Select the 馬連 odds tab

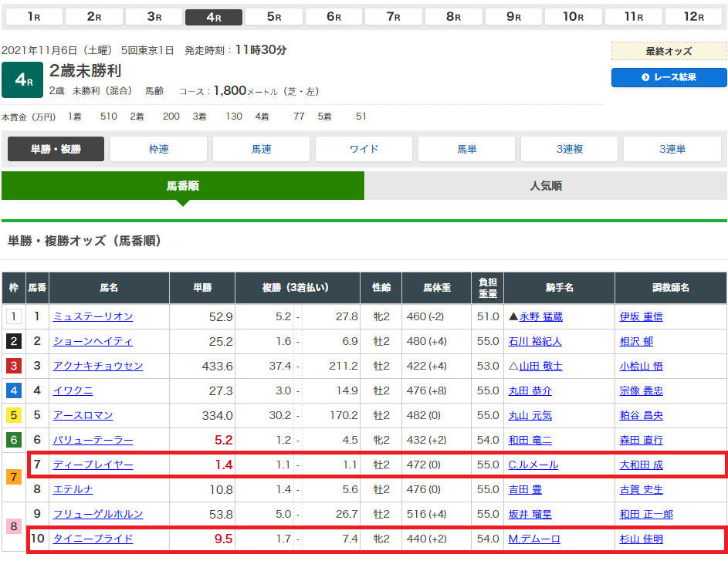261,149
